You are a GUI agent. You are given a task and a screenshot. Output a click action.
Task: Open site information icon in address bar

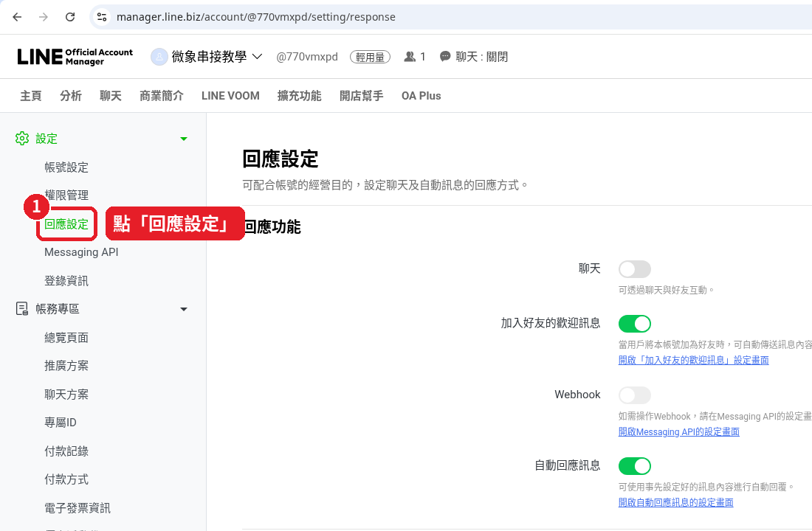tap(102, 17)
